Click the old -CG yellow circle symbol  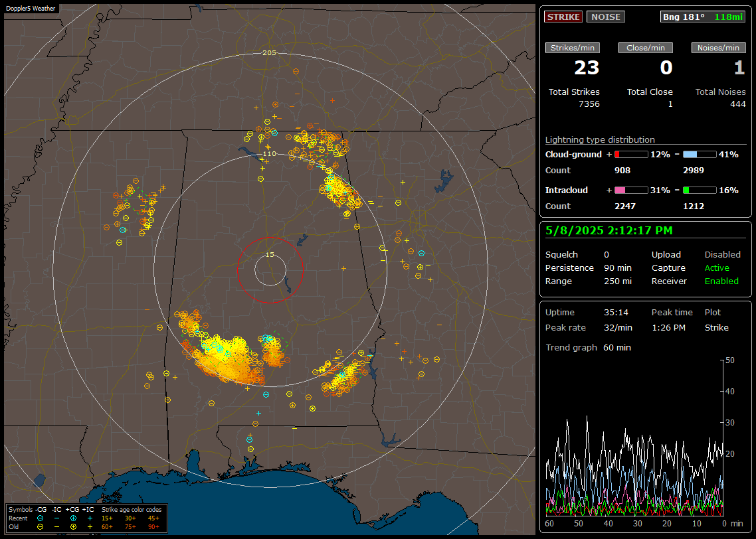point(41,527)
